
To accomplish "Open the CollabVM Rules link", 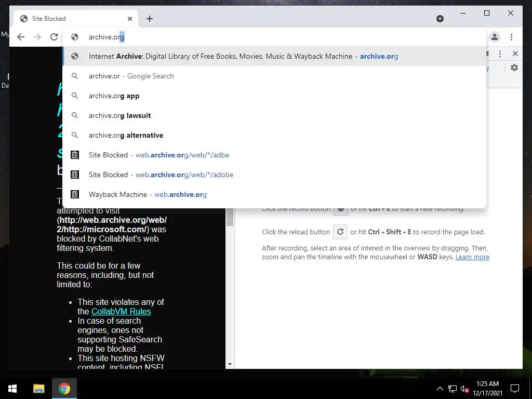I will 121,312.
